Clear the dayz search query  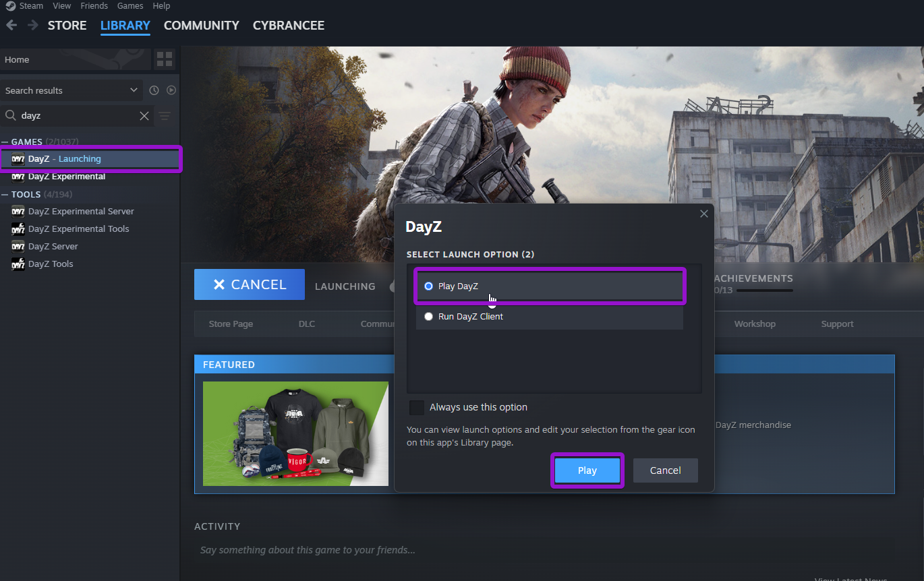[x=144, y=115]
